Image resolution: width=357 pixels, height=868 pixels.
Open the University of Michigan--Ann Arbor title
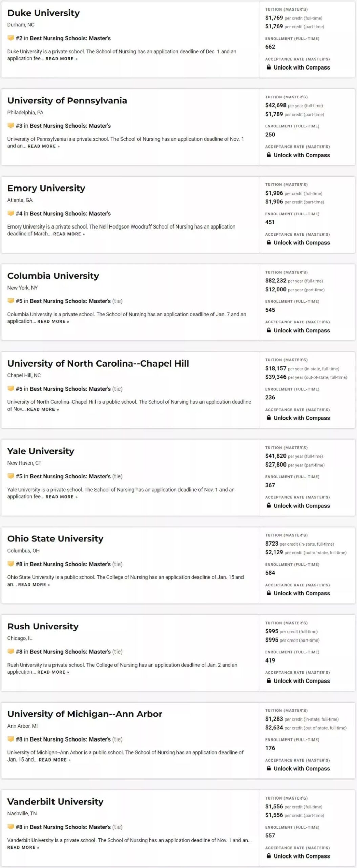point(85,714)
